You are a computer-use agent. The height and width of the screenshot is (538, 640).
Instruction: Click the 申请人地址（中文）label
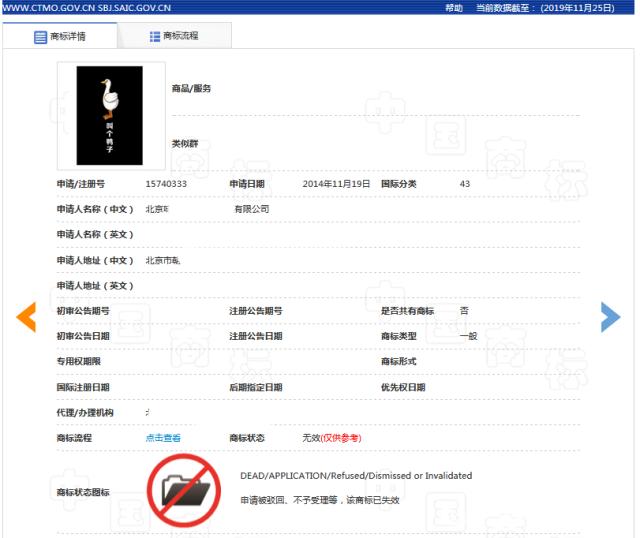pos(95,260)
